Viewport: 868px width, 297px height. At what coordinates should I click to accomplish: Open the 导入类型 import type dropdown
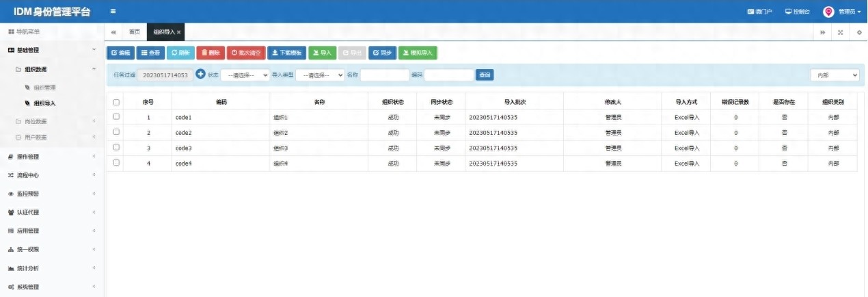[320, 75]
